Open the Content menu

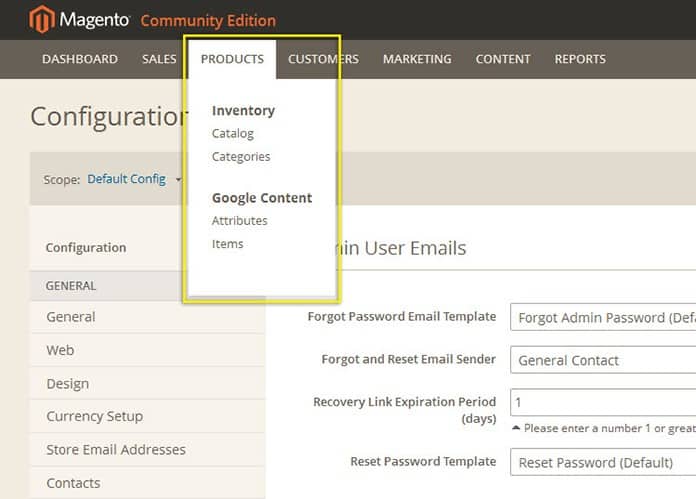tap(503, 59)
